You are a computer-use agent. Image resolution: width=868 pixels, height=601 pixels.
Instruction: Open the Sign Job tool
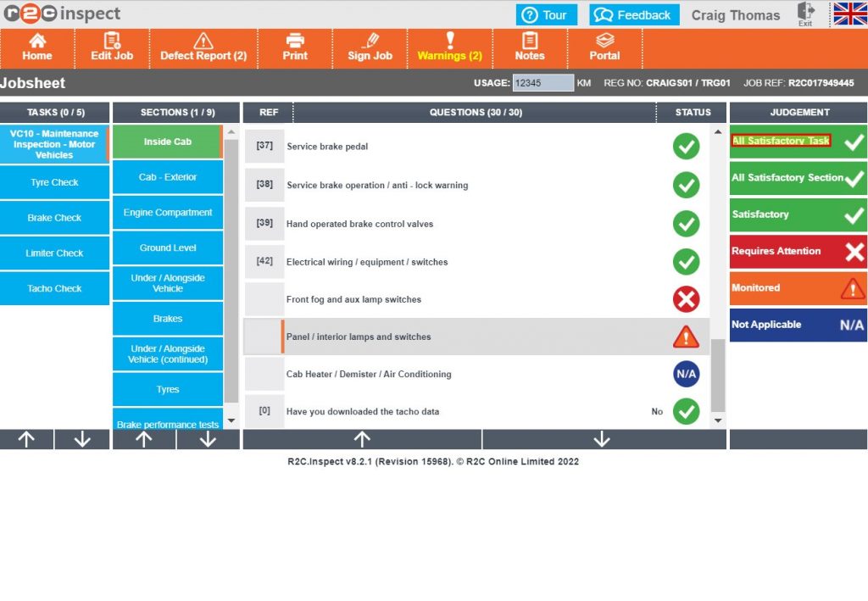(x=370, y=49)
